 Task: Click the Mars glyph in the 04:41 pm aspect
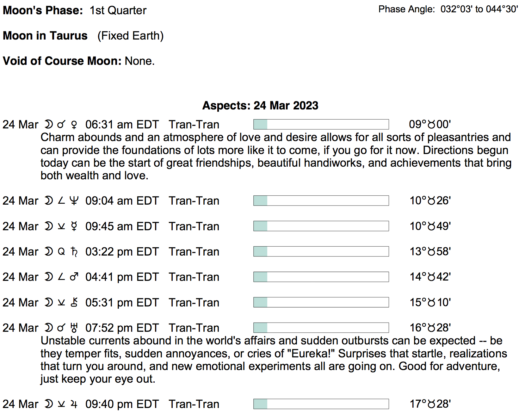point(74,277)
